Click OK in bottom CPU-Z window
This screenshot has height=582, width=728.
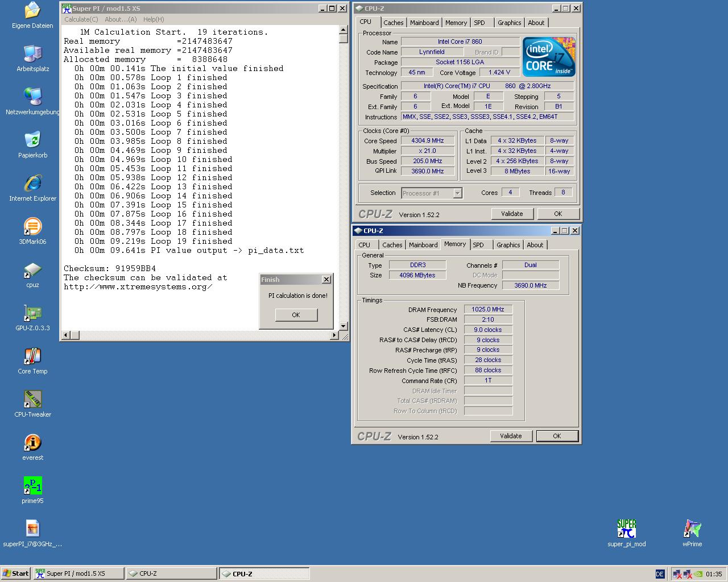557,436
